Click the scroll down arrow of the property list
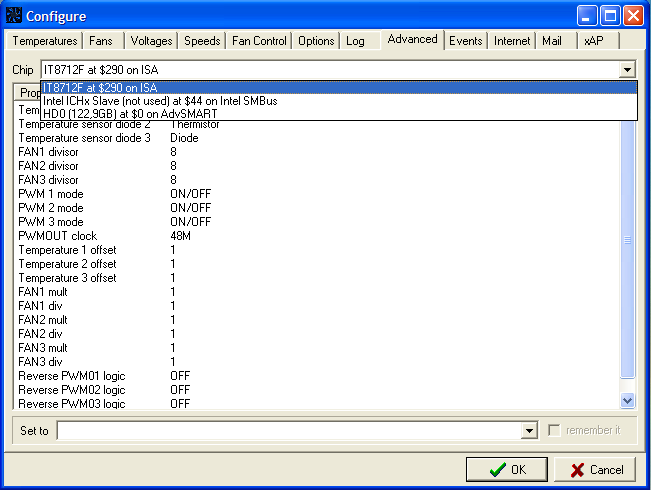 [x=627, y=401]
